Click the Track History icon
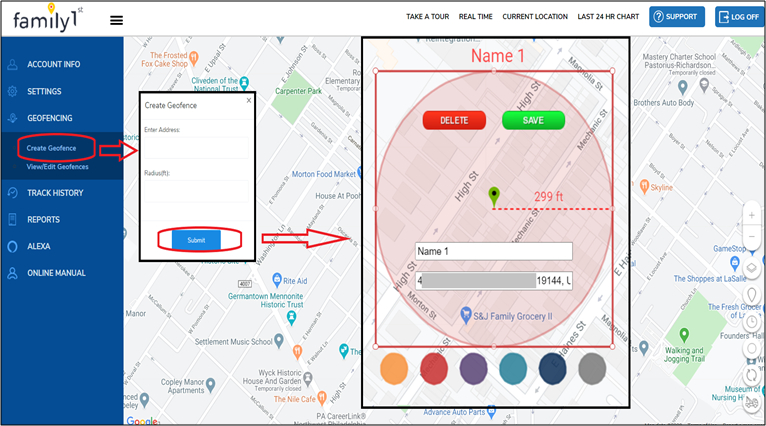Image resolution: width=766 pixels, height=426 pixels. (13, 193)
